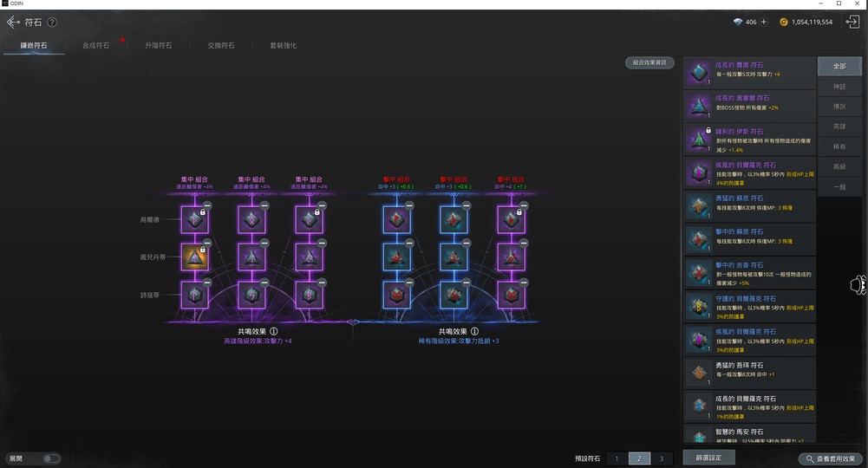The height and width of the screenshot is (468, 868).
Task: Switch to the 升階符石 tab
Action: [x=159, y=45]
